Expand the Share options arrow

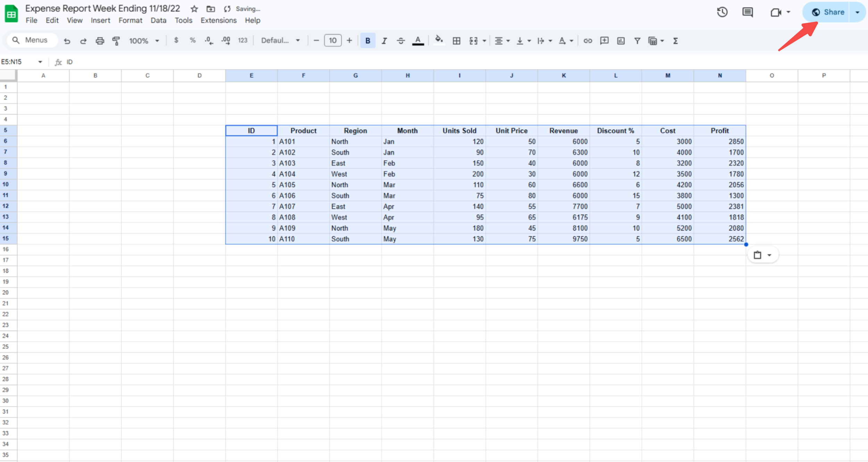[x=857, y=13]
